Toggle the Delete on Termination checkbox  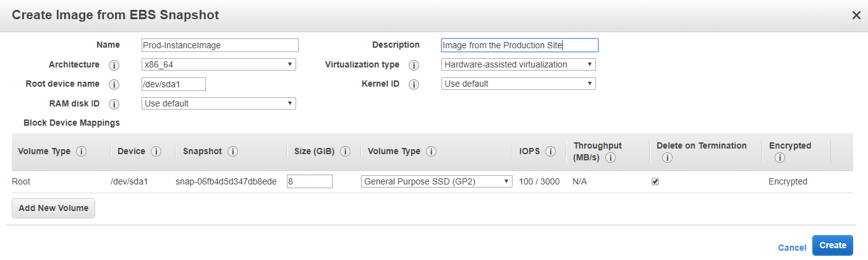[655, 181]
